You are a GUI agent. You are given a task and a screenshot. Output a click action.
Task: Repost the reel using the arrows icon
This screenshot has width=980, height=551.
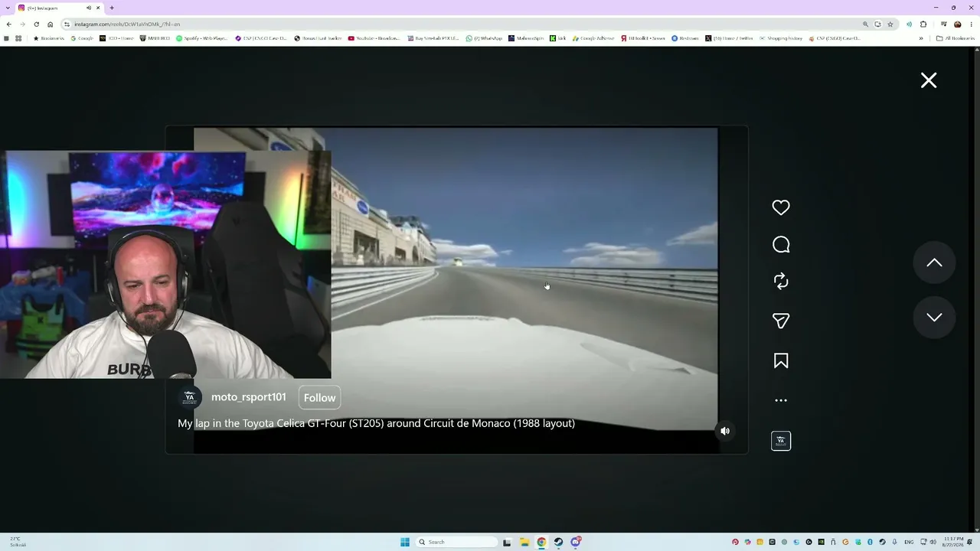click(781, 282)
